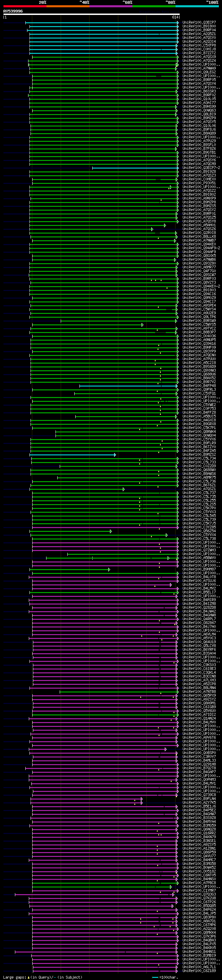Click the cyan alignment bar for B4FP48
This screenshot has width=222, height=980.
coord(128,386)
